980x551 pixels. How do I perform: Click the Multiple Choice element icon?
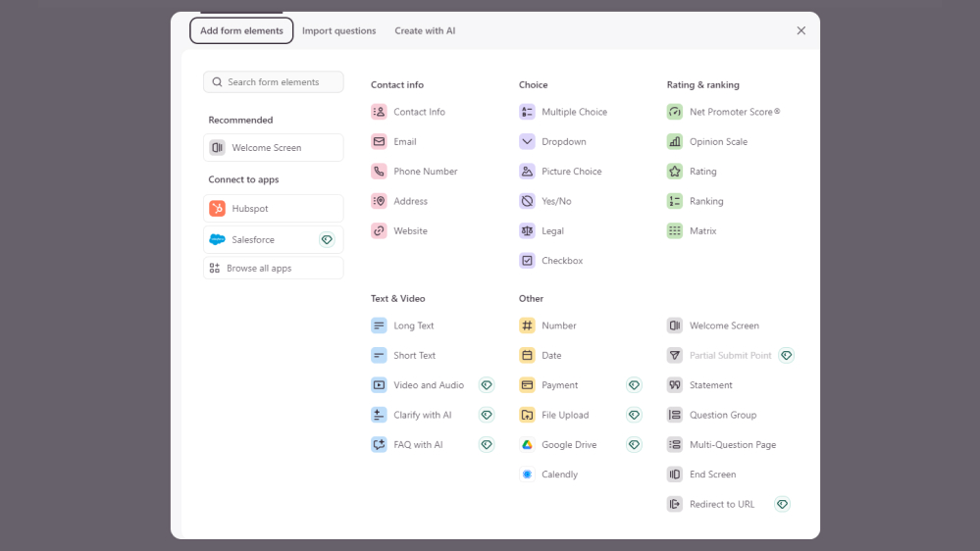tap(527, 112)
